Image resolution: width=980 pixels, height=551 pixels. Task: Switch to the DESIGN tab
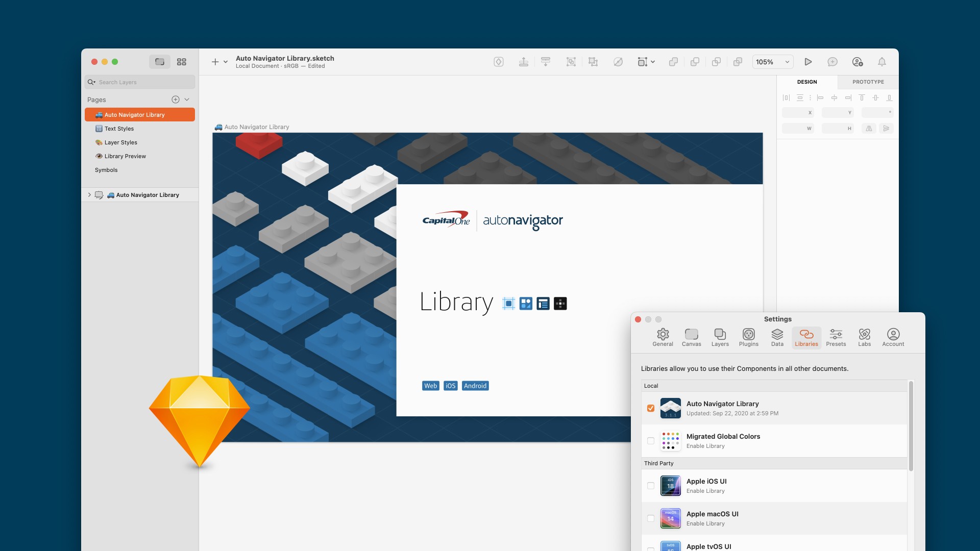[807, 82]
